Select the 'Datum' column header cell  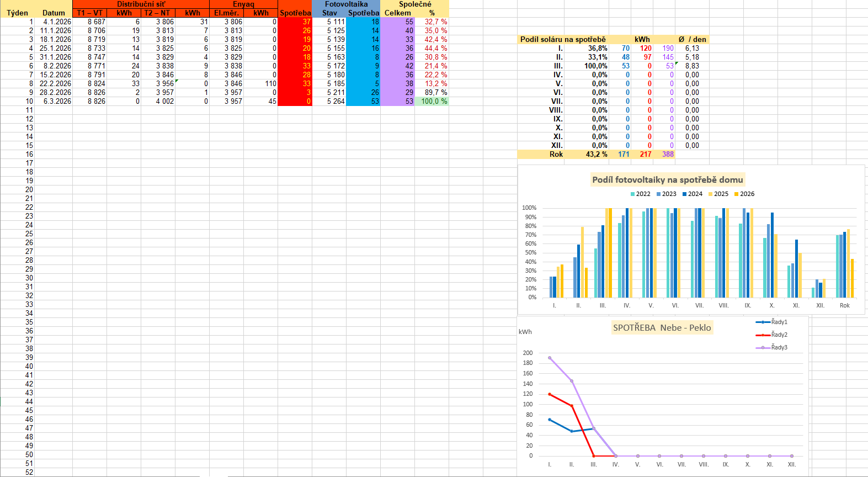coord(54,13)
